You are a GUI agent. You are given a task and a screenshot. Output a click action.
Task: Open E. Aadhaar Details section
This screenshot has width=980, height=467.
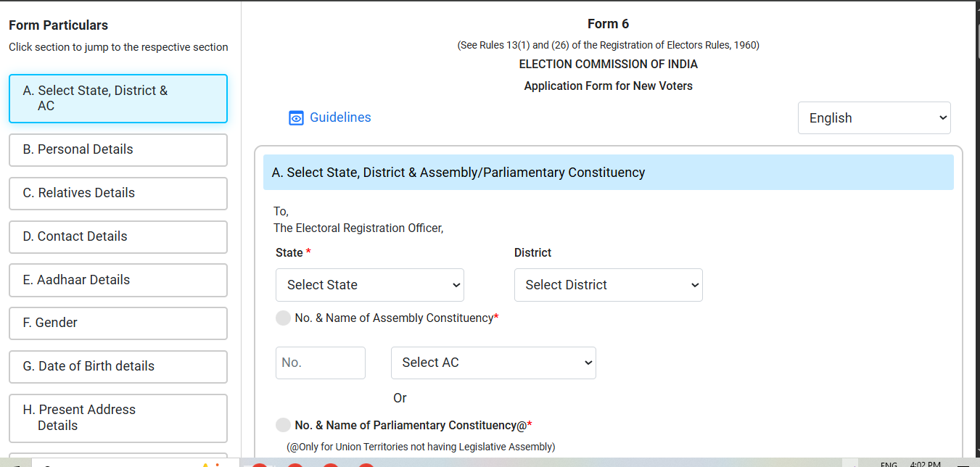(118, 280)
